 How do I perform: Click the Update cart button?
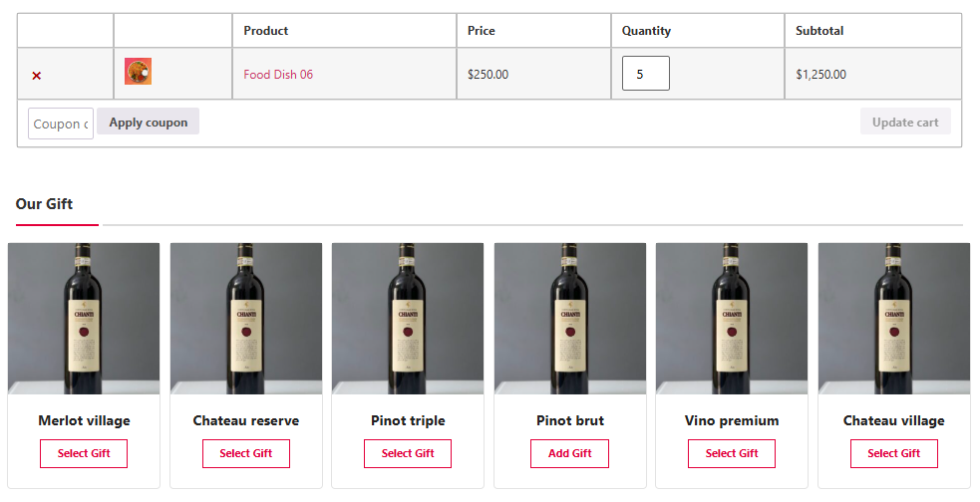pos(904,123)
